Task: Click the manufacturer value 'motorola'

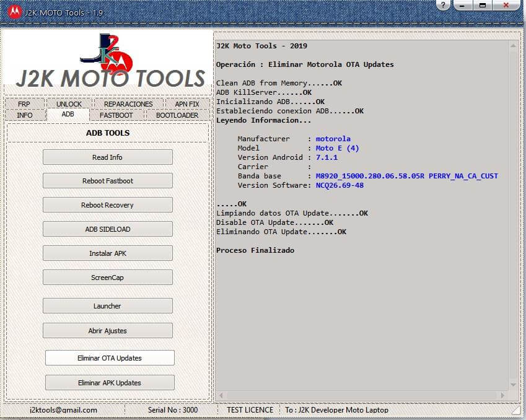Action: (333, 139)
